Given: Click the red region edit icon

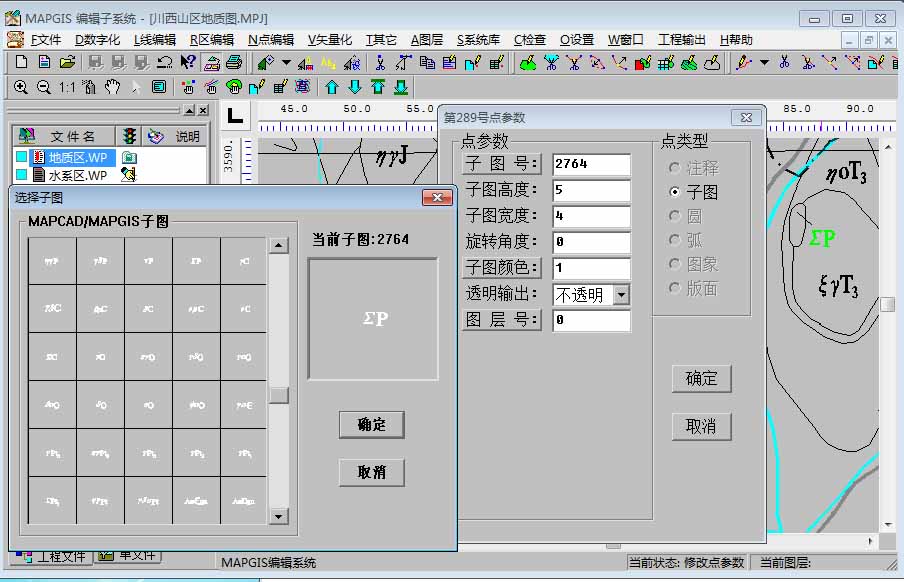Looking at the screenshot, I should coord(643,62).
